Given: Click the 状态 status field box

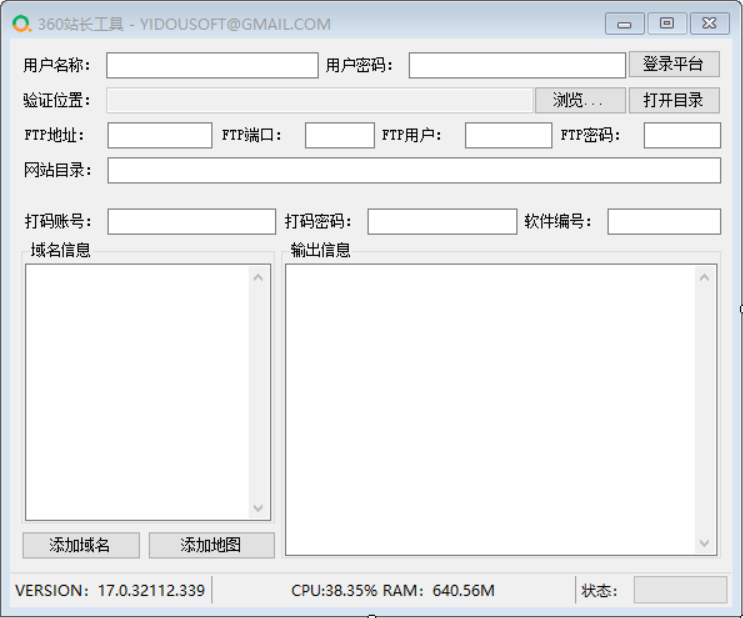Looking at the screenshot, I should click(x=680, y=590).
